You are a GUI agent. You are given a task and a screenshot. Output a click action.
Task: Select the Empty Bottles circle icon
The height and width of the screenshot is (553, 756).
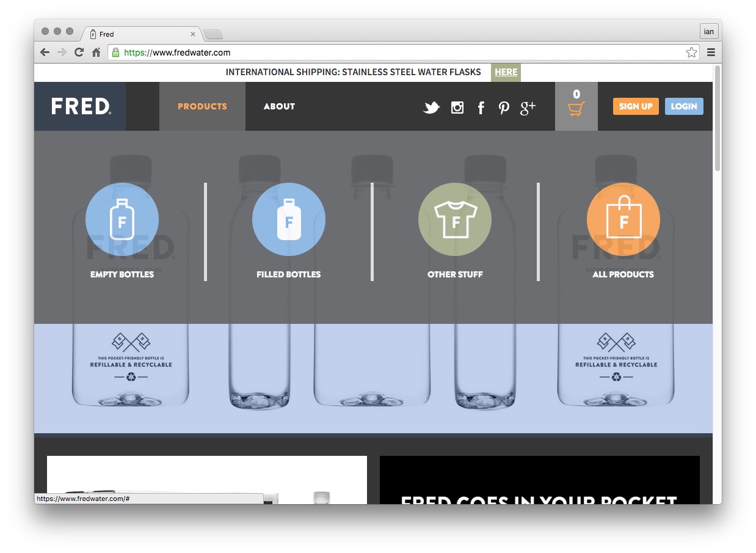[x=122, y=219]
